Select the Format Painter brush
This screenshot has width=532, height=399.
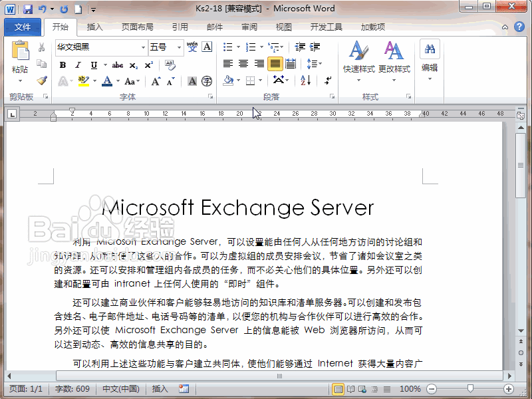(x=41, y=80)
